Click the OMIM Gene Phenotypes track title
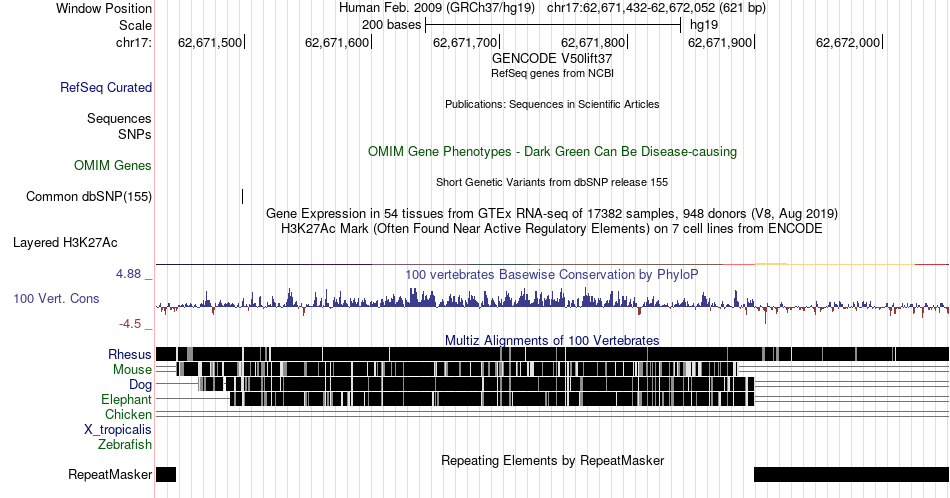950x498 pixels. pyautogui.click(x=552, y=151)
